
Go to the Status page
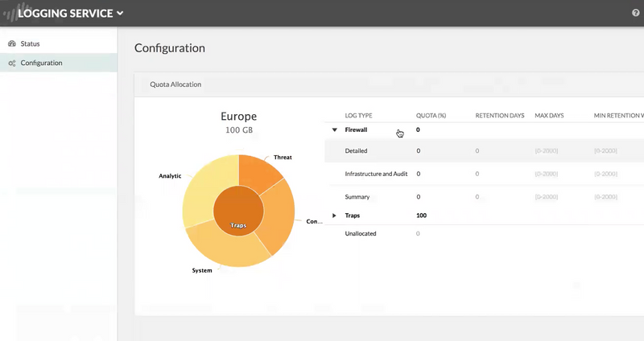pyautogui.click(x=30, y=43)
